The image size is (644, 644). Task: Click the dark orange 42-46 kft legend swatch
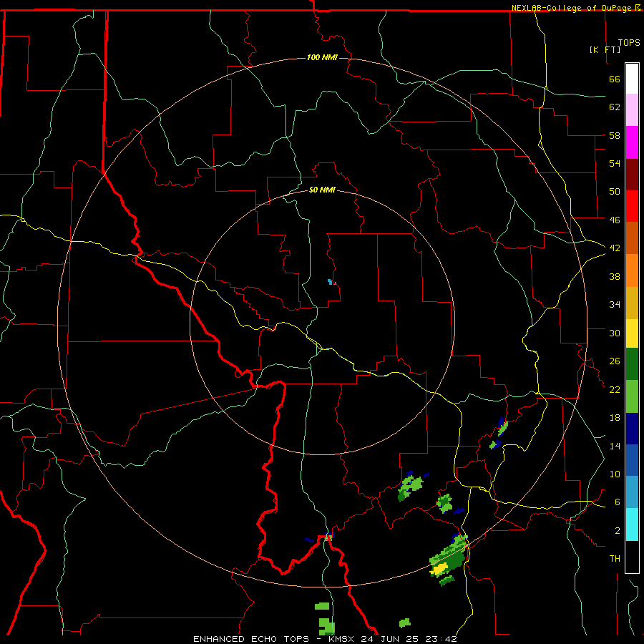(632, 238)
